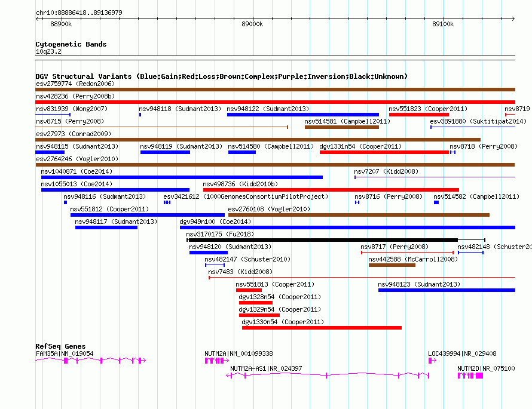Click the DGV Structural Variants track heading
Screen dimensions: 532x409
coord(221,76)
